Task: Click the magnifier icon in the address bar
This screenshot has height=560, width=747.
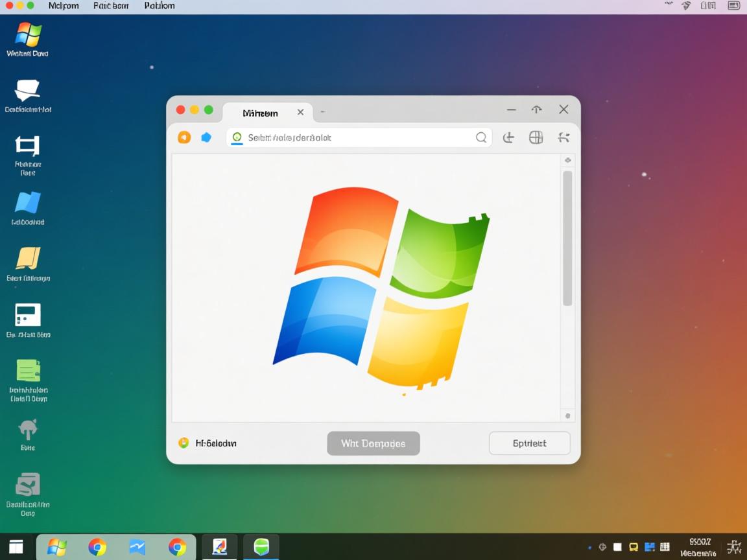Action: [481, 137]
